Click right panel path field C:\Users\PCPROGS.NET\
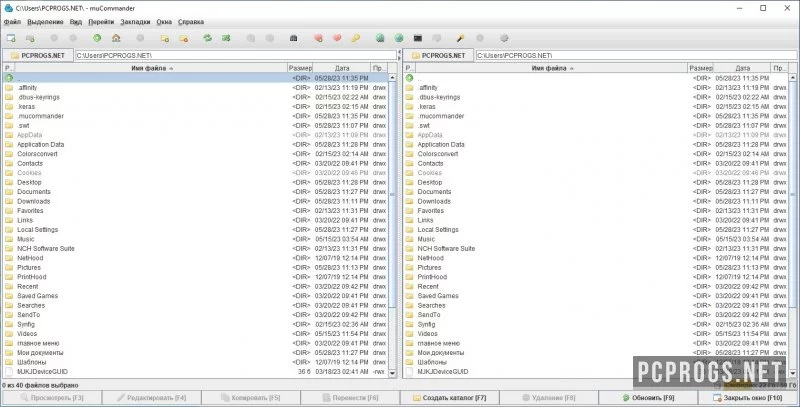800x407 pixels. click(x=636, y=55)
